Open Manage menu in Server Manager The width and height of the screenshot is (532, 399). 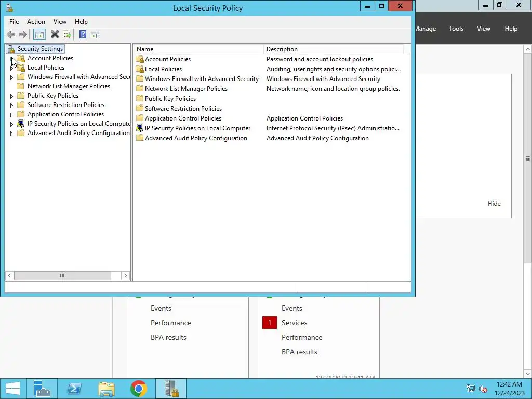[425, 29]
